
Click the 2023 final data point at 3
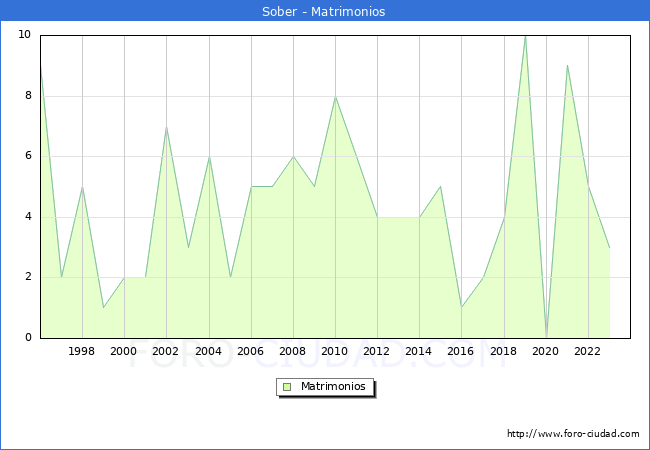tap(609, 247)
